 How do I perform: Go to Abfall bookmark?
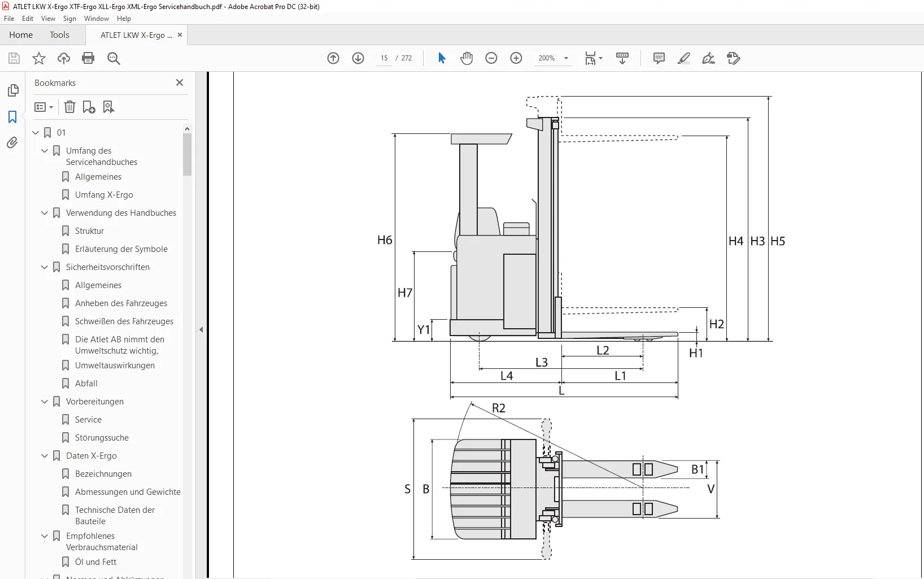point(86,384)
